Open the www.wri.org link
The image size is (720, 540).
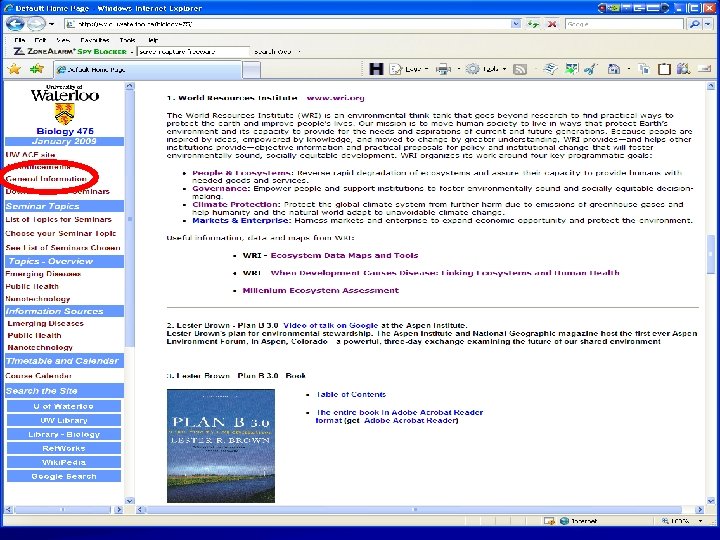coord(335,98)
